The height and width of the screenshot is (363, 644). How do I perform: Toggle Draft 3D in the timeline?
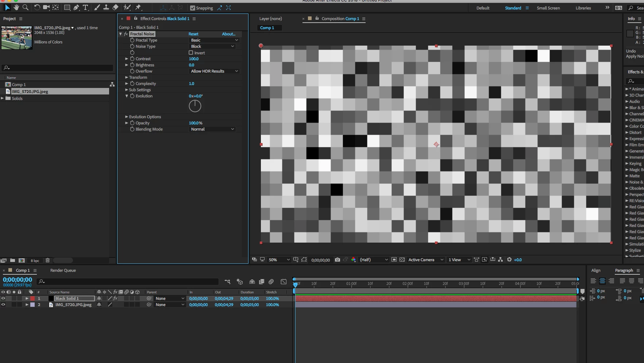point(240,282)
